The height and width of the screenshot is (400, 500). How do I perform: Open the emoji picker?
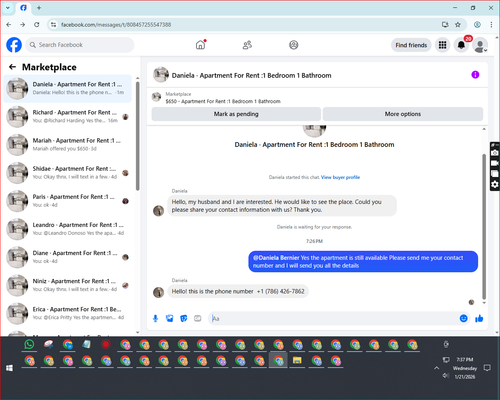[463, 318]
